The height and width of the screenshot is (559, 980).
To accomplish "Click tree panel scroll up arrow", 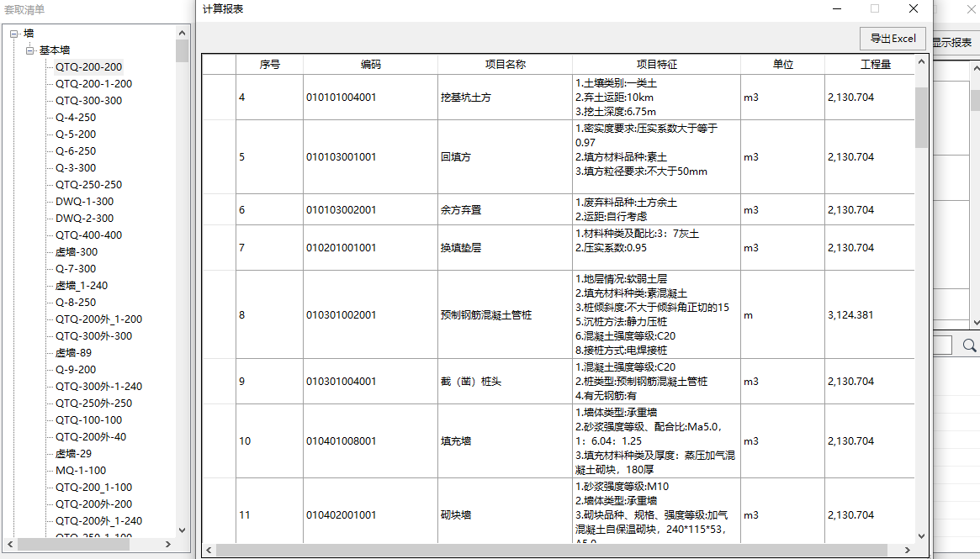I will 182,33.
